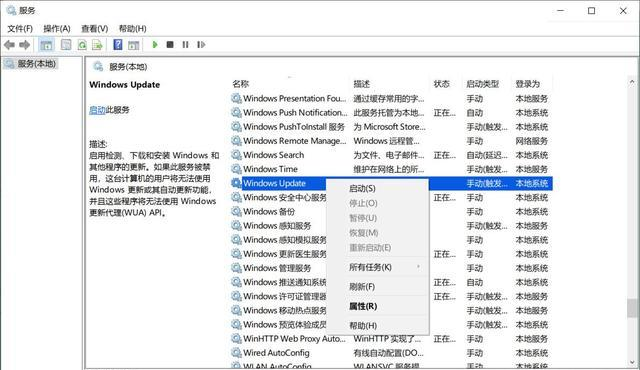
Task: Click the Refresh toolbar icon
Action: [x=82, y=45]
